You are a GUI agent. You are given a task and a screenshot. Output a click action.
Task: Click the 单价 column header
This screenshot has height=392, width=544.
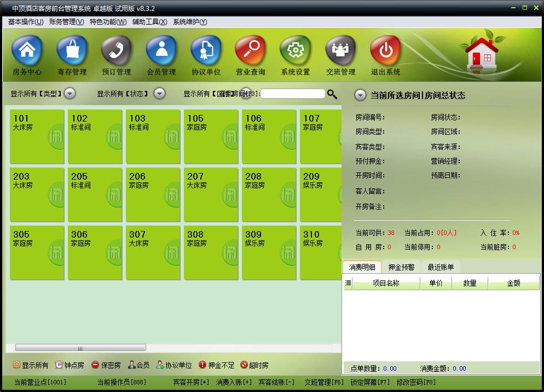coord(436,283)
